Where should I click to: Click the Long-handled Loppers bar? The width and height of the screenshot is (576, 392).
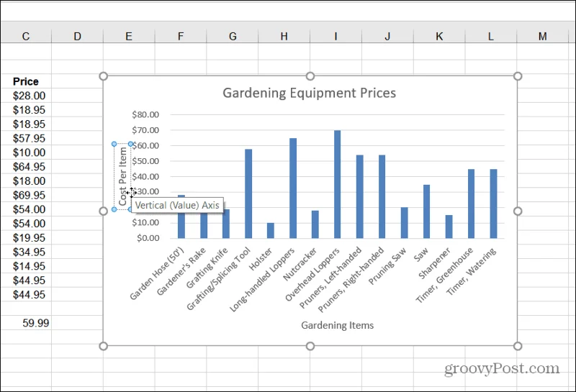pos(293,188)
